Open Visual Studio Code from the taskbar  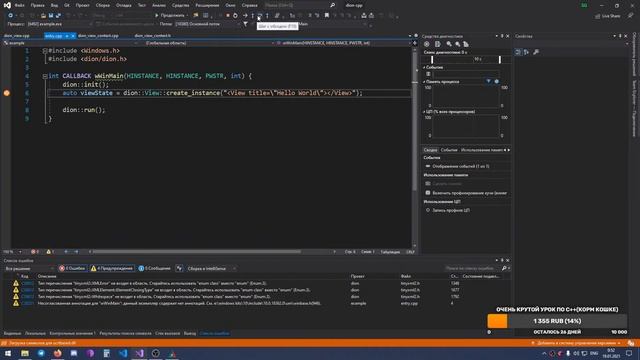(x=123, y=353)
